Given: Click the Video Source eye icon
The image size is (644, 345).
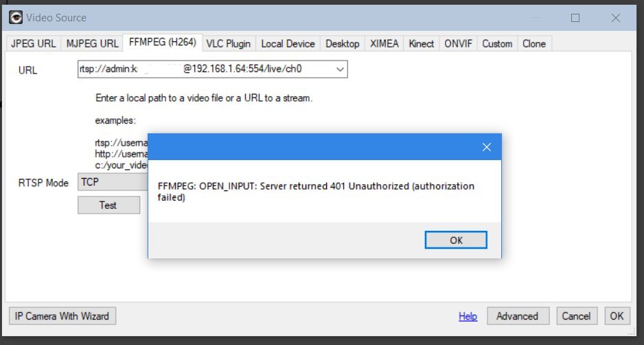Looking at the screenshot, I should point(14,17).
